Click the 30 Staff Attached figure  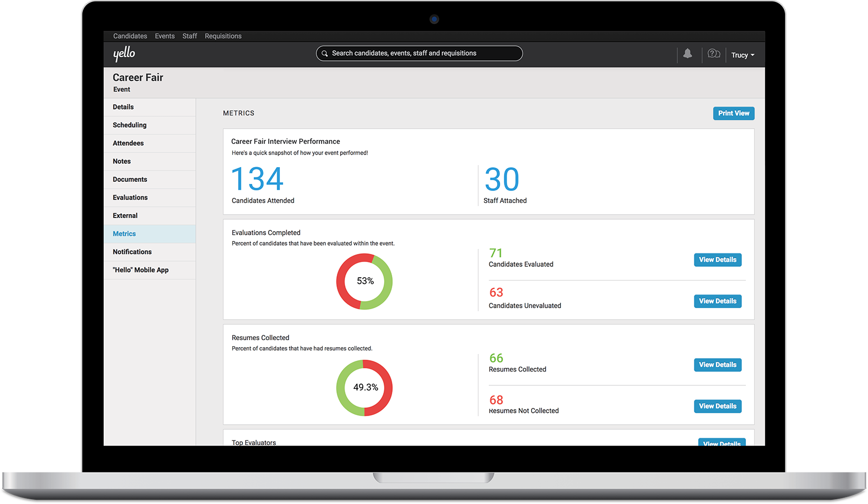502,179
